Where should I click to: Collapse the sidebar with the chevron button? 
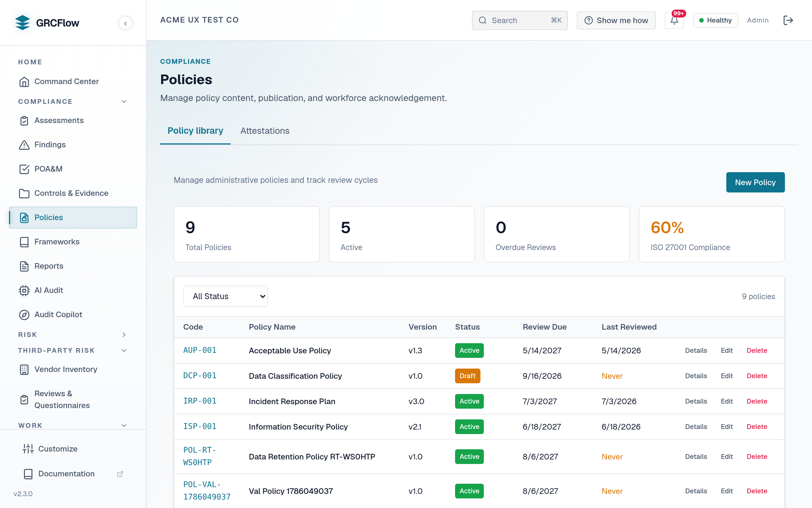[125, 23]
